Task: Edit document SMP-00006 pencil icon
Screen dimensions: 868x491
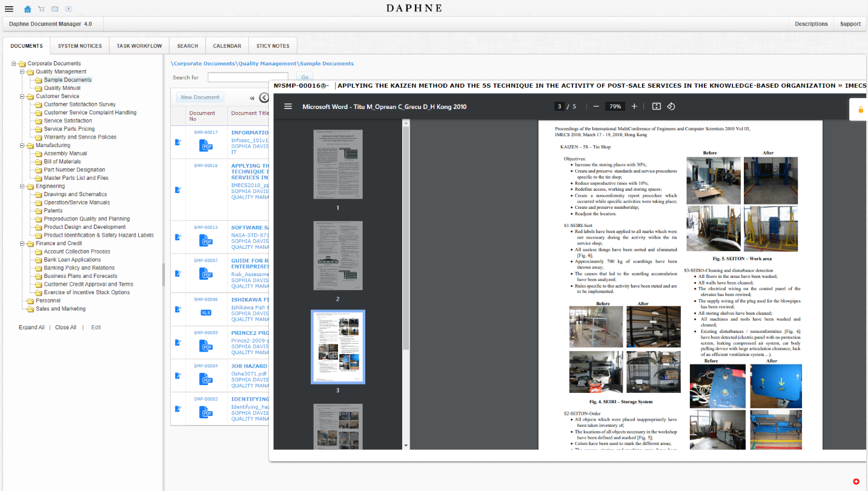Action: (178, 309)
